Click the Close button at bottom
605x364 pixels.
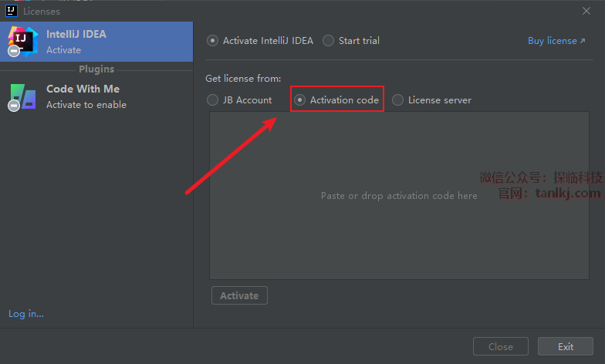click(501, 347)
